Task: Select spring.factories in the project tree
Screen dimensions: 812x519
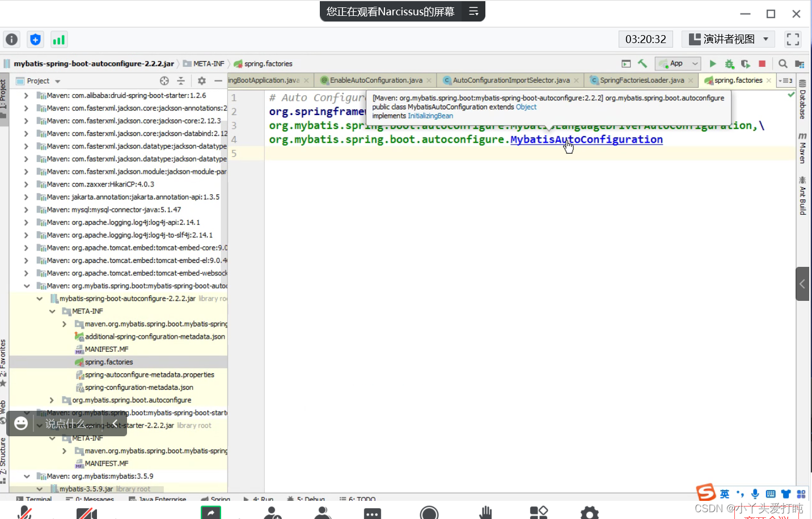Action: [109, 362]
